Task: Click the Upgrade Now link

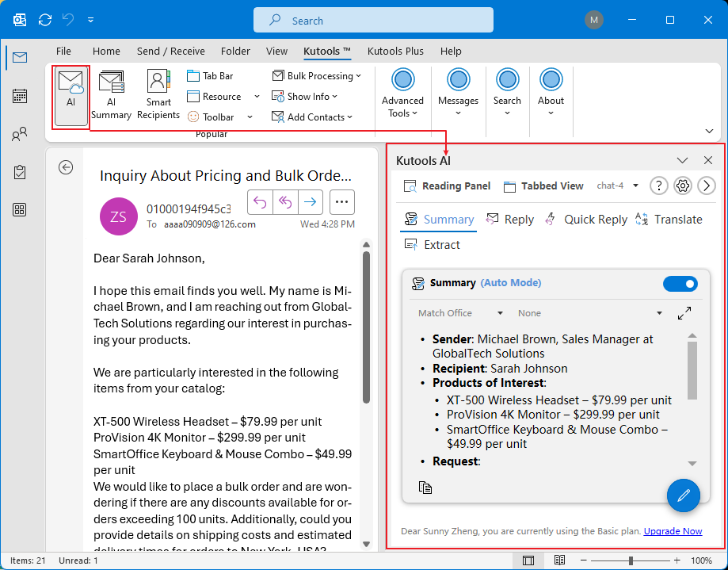Action: pyautogui.click(x=673, y=531)
